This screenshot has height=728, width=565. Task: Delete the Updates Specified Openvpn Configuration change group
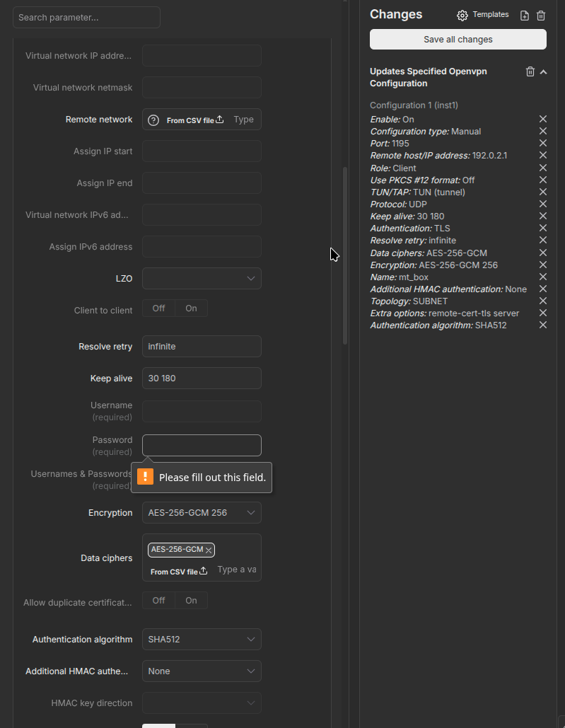point(530,71)
